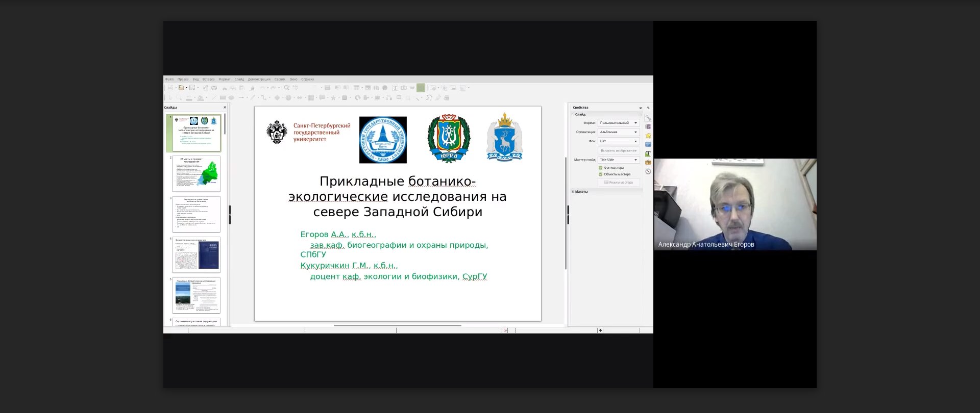Screen dimensions: 980x413
Task: Click the "Режим мастера" button
Action: pyautogui.click(x=619, y=183)
